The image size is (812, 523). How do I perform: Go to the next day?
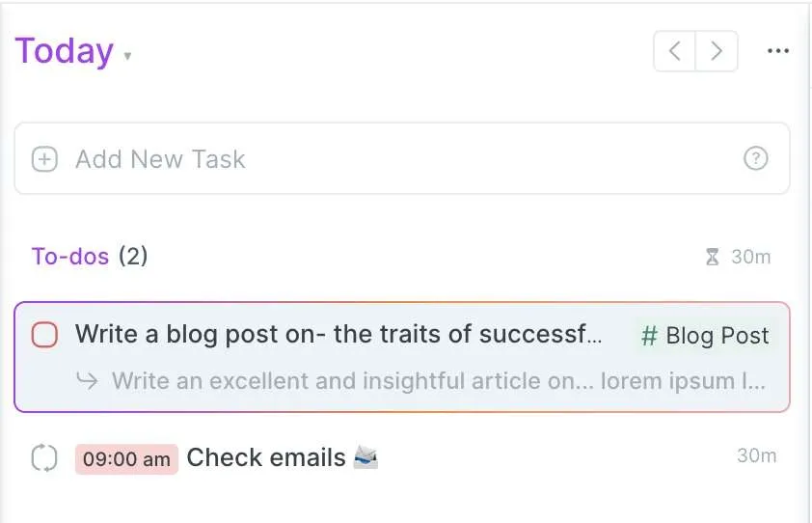[x=717, y=51]
